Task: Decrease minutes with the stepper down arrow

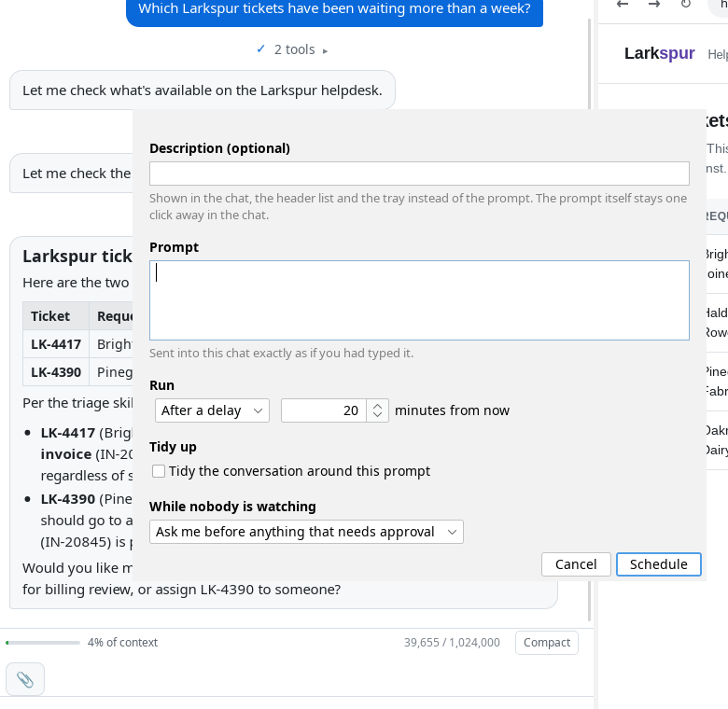Action: [377, 416]
